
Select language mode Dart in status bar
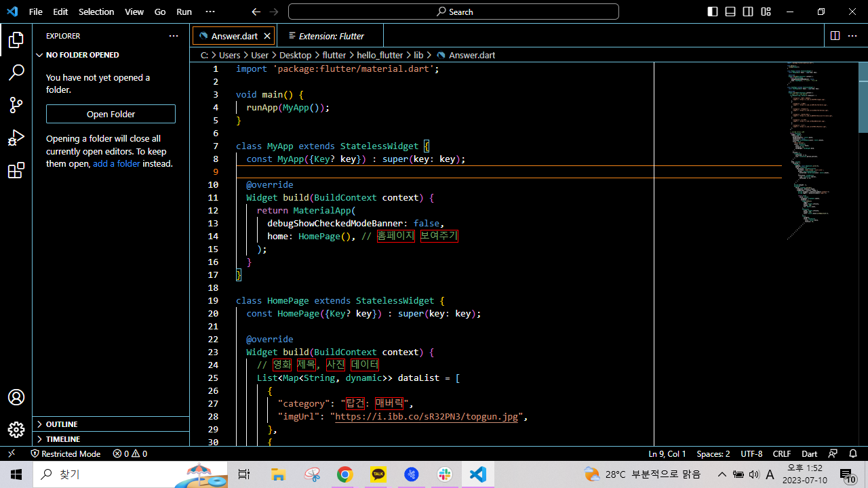pyautogui.click(x=810, y=453)
